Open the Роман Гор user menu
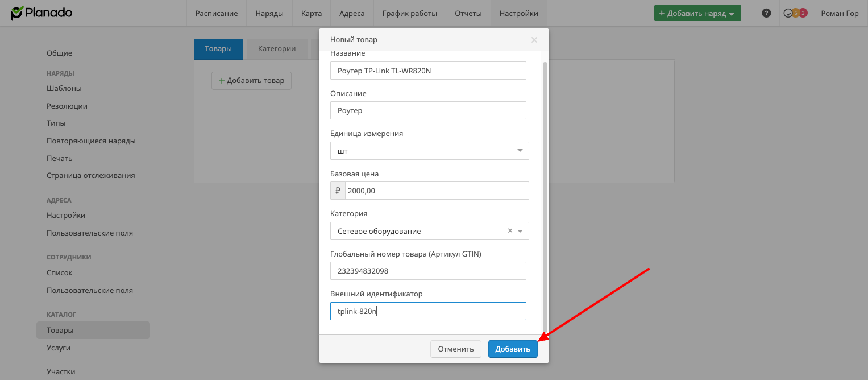Image resolution: width=868 pixels, height=380 pixels. coord(840,13)
